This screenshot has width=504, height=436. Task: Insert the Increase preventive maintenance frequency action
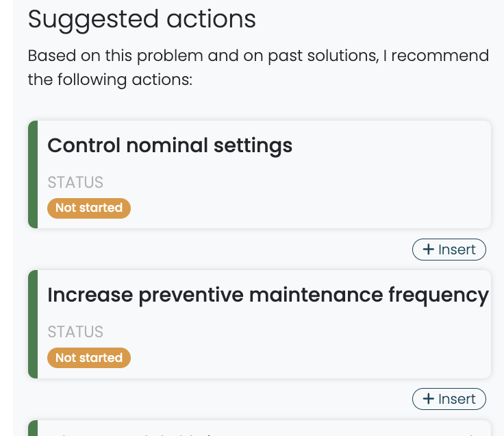449,399
